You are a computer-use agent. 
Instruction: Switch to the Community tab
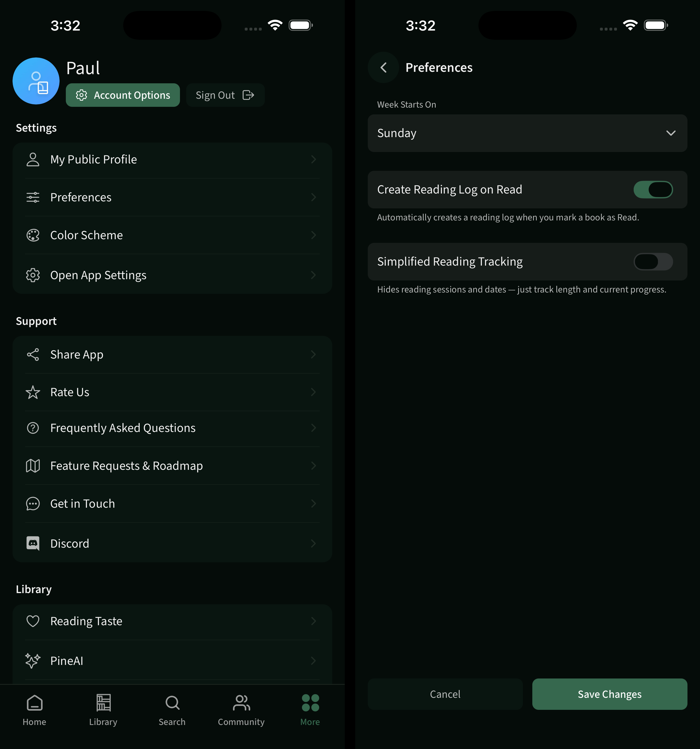(x=241, y=710)
